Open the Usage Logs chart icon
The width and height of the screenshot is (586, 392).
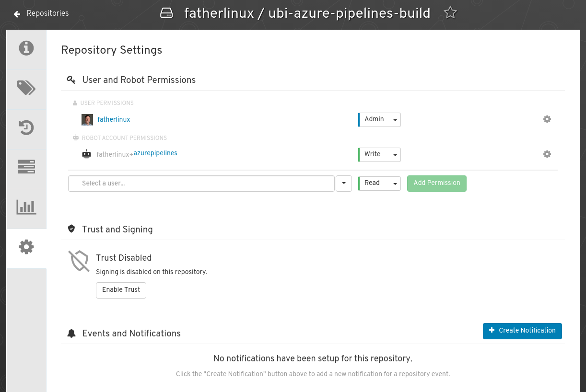tap(26, 207)
